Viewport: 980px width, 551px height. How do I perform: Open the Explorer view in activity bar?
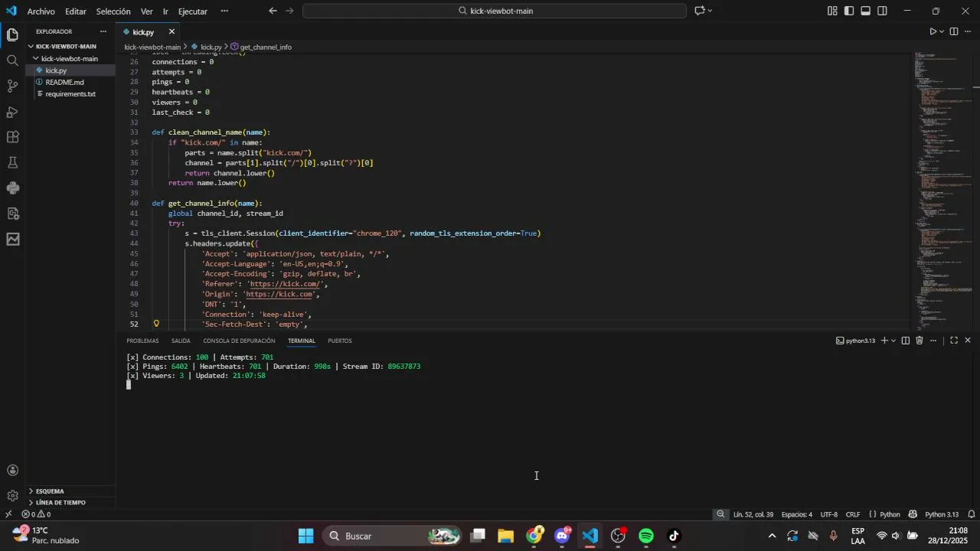pyautogui.click(x=12, y=34)
